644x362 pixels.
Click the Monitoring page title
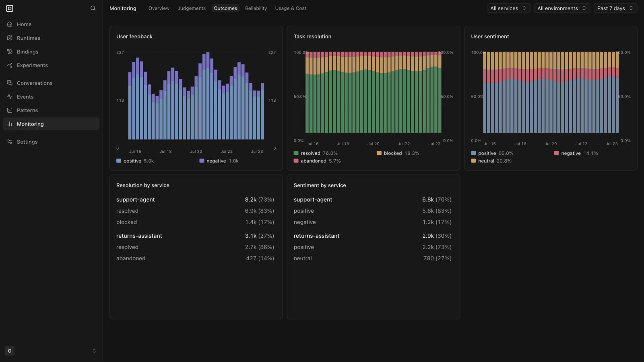(123, 8)
